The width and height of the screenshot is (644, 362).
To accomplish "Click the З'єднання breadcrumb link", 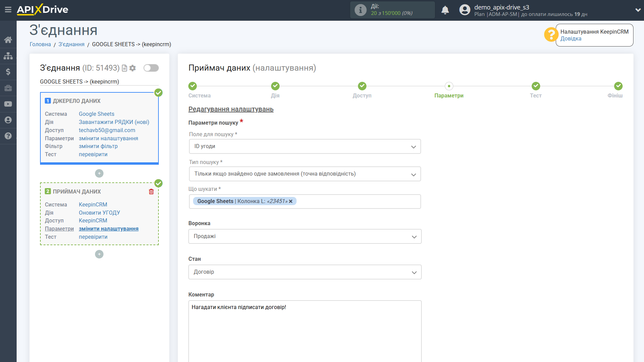I will [71, 44].
